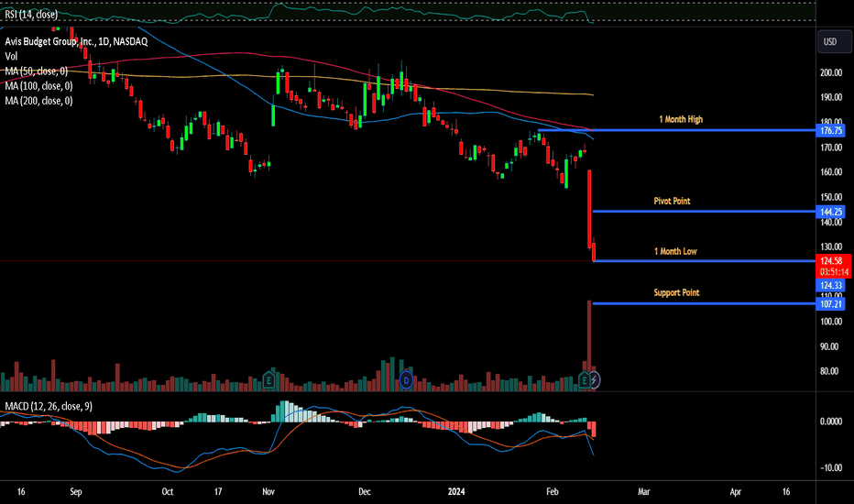The width and height of the screenshot is (854, 504).
Task: Click the 2024 label on time axis
Action: pyautogui.click(x=456, y=491)
